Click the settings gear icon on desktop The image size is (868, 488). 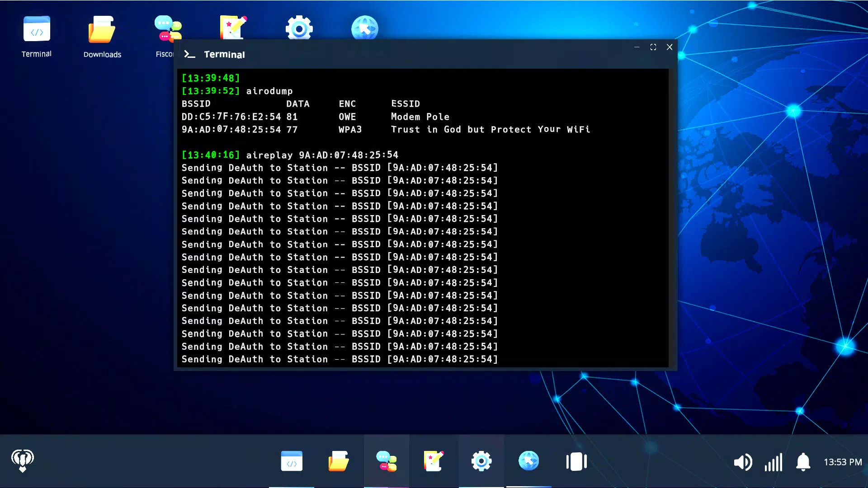(x=299, y=28)
